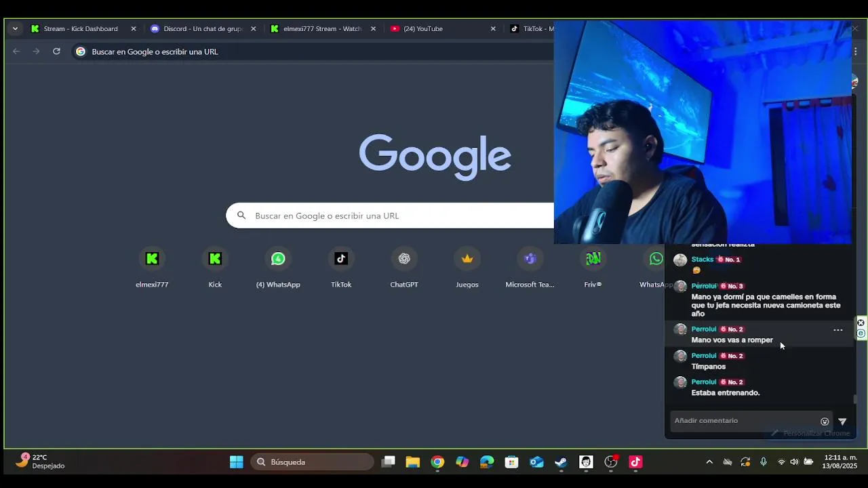Image resolution: width=868 pixels, height=488 pixels.
Task: Close the YouTube tab
Action: point(493,28)
